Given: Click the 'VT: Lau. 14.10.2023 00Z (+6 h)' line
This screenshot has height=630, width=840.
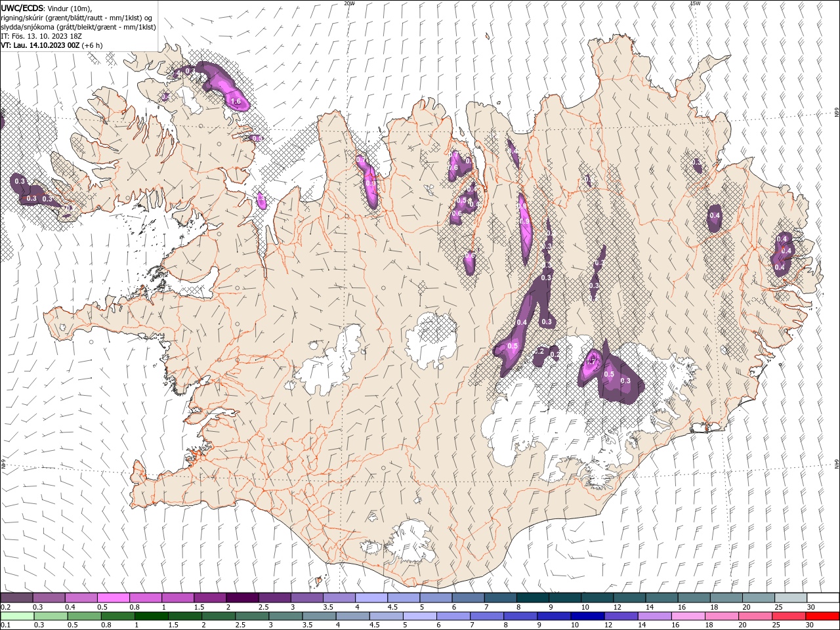Looking at the screenshot, I should point(51,45).
